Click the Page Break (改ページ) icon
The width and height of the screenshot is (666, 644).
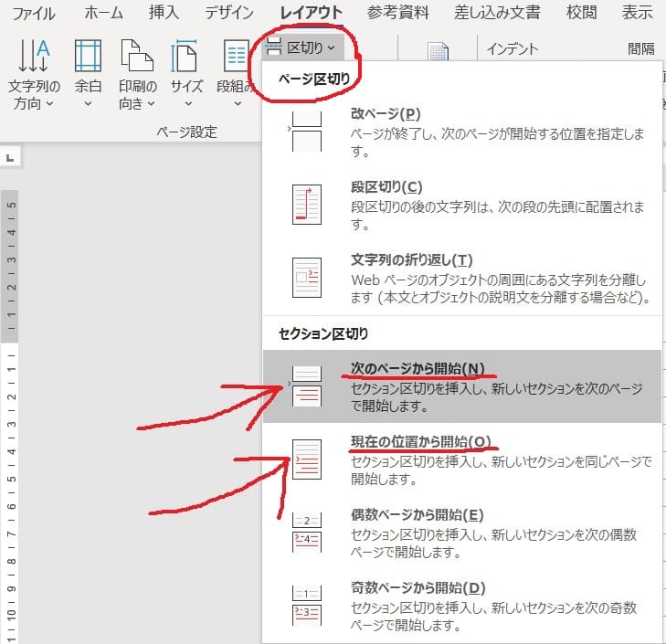pyautogui.click(x=306, y=129)
